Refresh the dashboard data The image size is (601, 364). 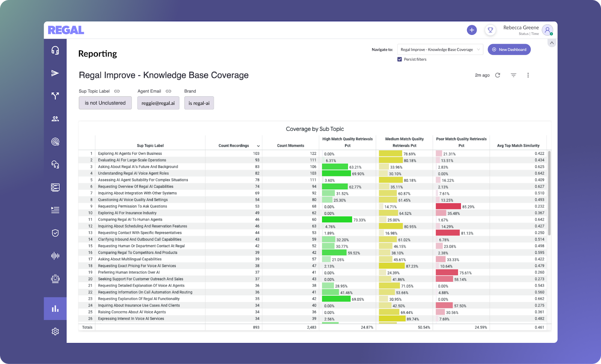(x=498, y=75)
